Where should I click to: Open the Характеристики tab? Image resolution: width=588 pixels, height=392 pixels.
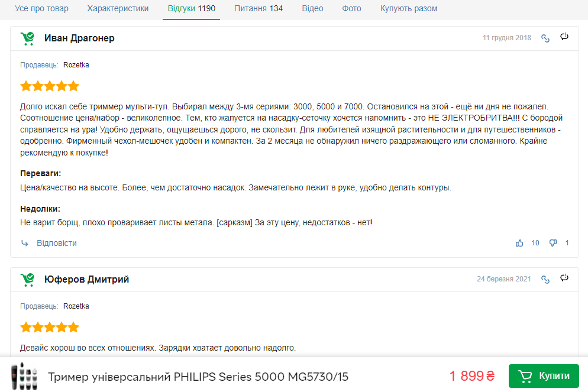point(118,9)
